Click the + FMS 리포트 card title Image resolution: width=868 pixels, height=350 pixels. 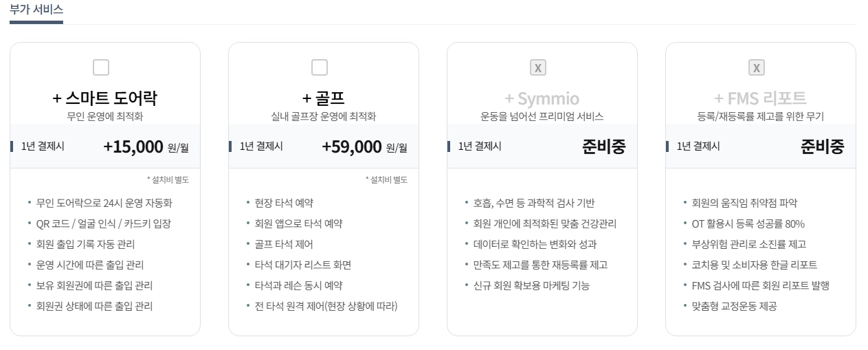click(760, 98)
